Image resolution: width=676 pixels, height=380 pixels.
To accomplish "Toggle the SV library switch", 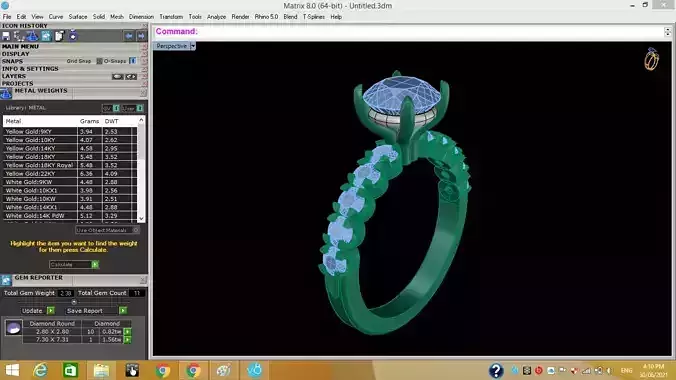I will click(x=116, y=108).
